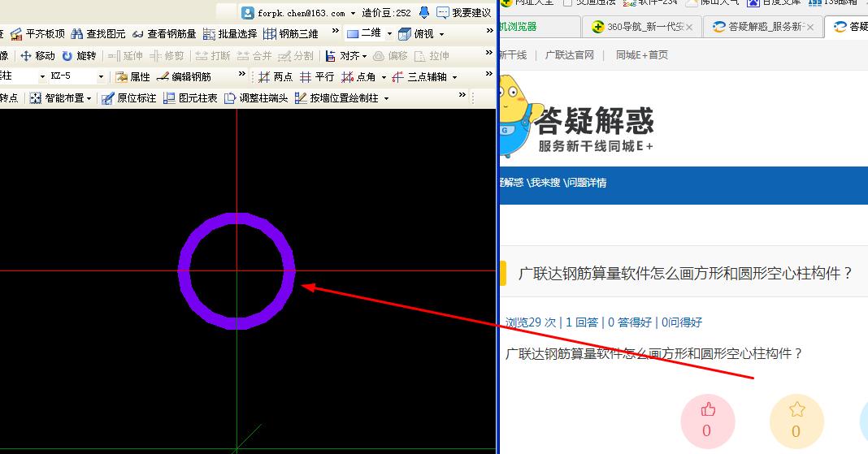This screenshot has height=454, width=868.
Task: Close the 360导航 browser tab
Action: 689,27
